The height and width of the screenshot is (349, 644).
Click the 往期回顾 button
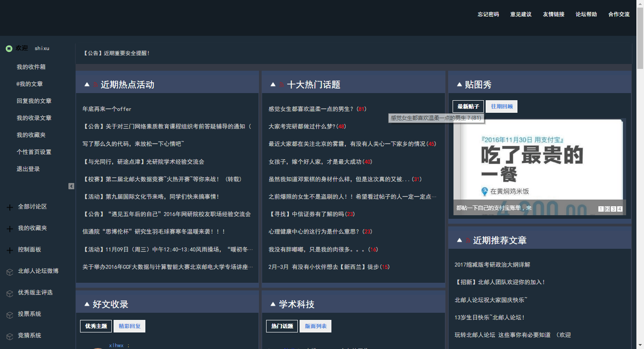[501, 106]
